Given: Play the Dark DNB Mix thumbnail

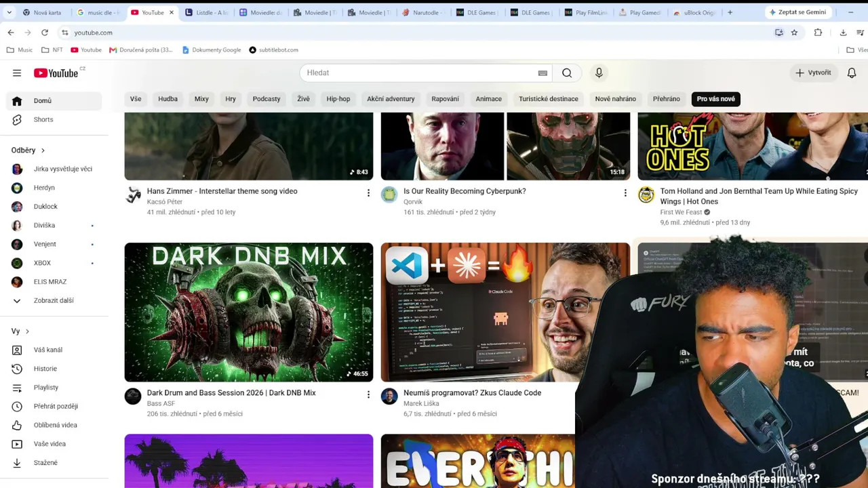Looking at the screenshot, I should click(x=249, y=312).
